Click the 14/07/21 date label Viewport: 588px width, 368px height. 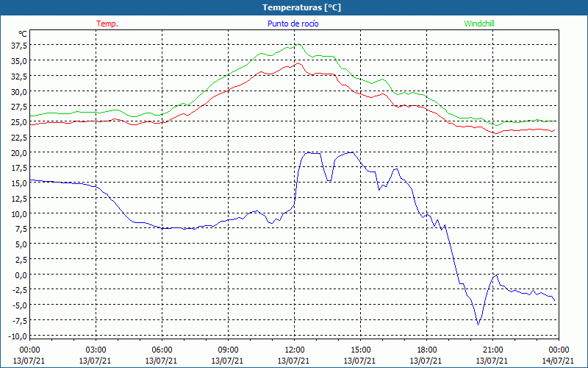click(x=558, y=361)
